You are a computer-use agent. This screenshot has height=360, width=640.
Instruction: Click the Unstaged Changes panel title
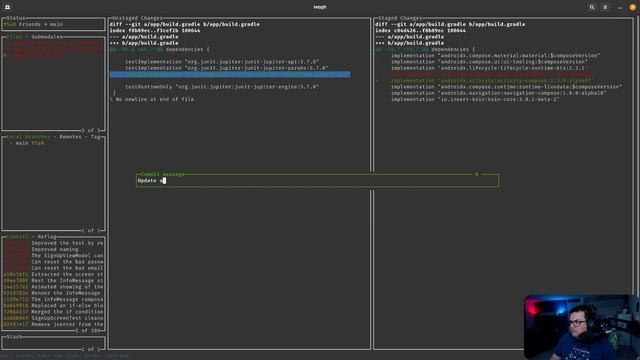(137, 18)
